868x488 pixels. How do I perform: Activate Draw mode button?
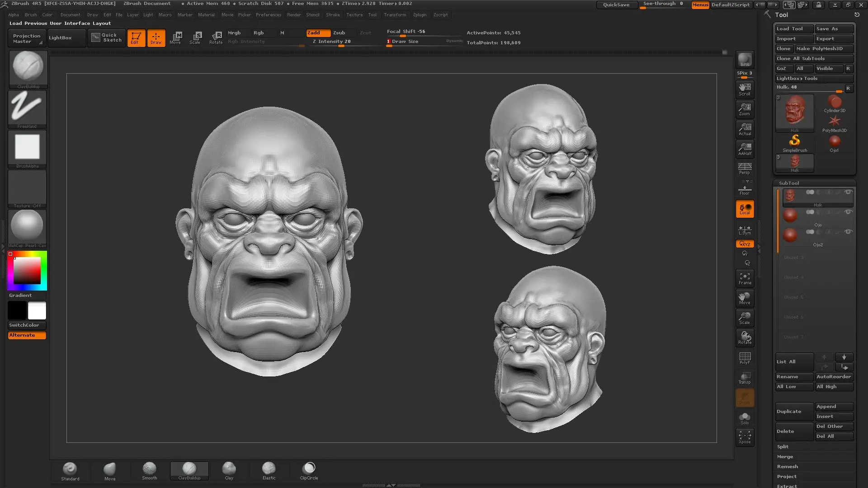156,38
